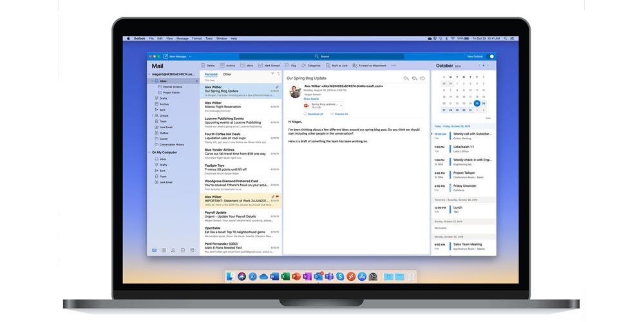Click the Download All link
Viewport: 644px width, 322px height.
click(314, 114)
